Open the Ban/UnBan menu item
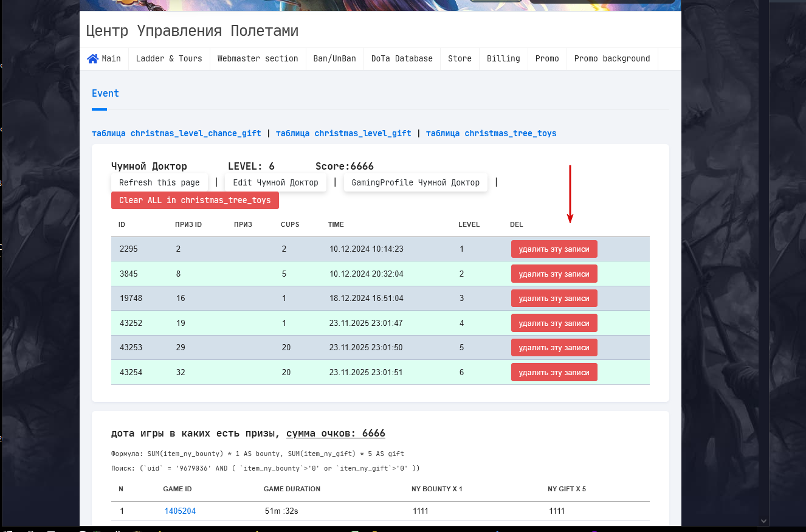This screenshot has height=532, width=806. pos(335,59)
